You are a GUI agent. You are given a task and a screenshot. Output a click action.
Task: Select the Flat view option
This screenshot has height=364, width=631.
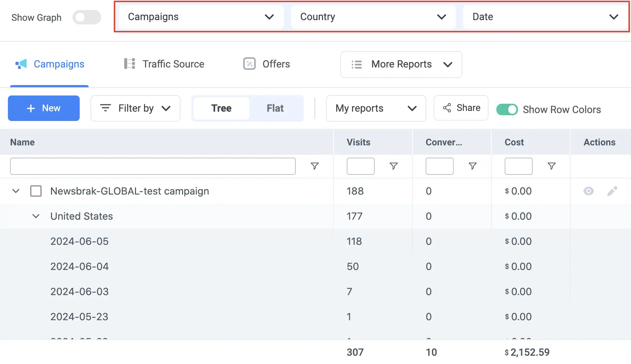pyautogui.click(x=275, y=108)
